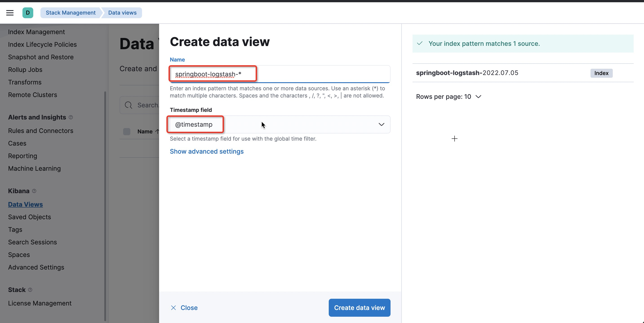
Task: Toggle the select-all checkbox in table header
Action: pyautogui.click(x=127, y=131)
